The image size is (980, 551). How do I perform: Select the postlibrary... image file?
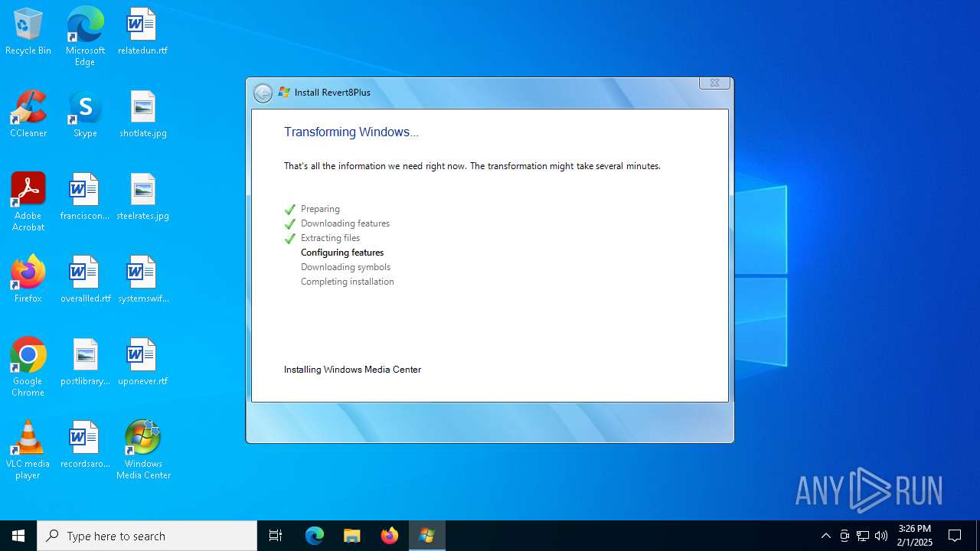click(x=85, y=363)
